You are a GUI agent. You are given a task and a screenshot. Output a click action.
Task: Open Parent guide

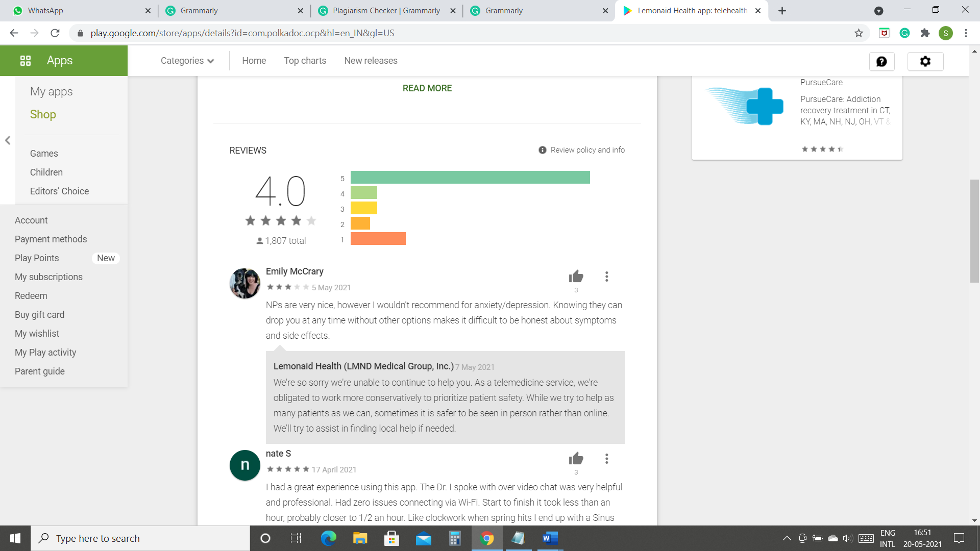coord(39,371)
